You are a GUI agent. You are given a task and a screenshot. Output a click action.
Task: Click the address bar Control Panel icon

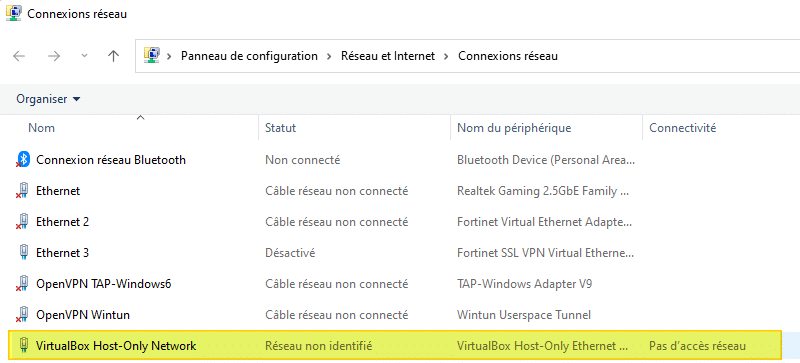(152, 55)
